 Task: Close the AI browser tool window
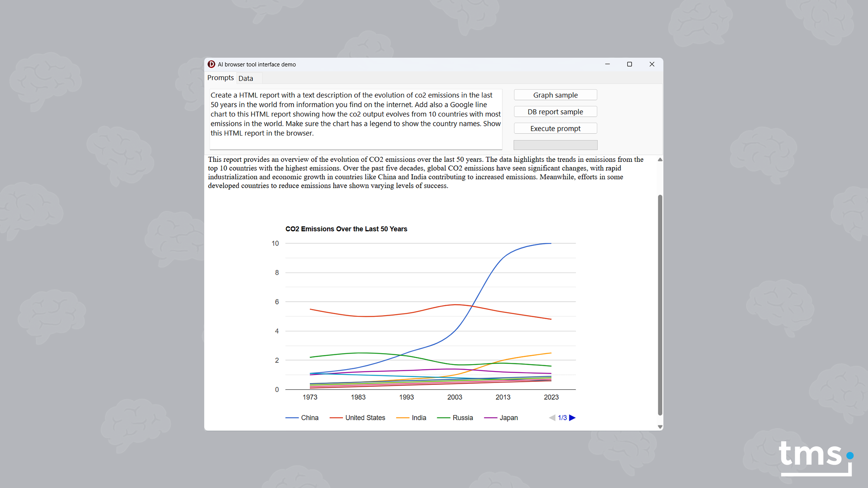[x=652, y=64]
